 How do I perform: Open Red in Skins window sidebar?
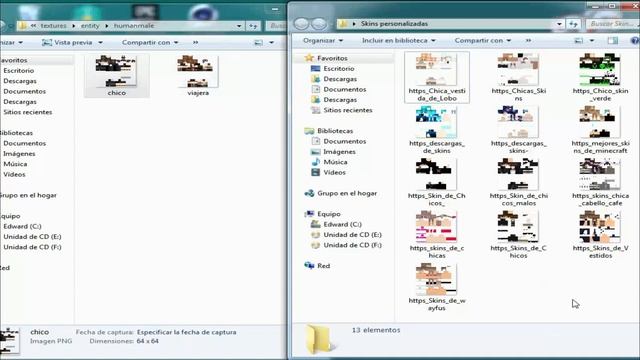click(323, 266)
